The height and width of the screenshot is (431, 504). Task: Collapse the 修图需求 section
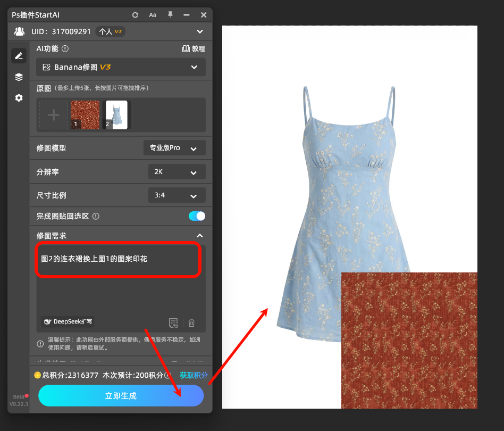(199, 236)
